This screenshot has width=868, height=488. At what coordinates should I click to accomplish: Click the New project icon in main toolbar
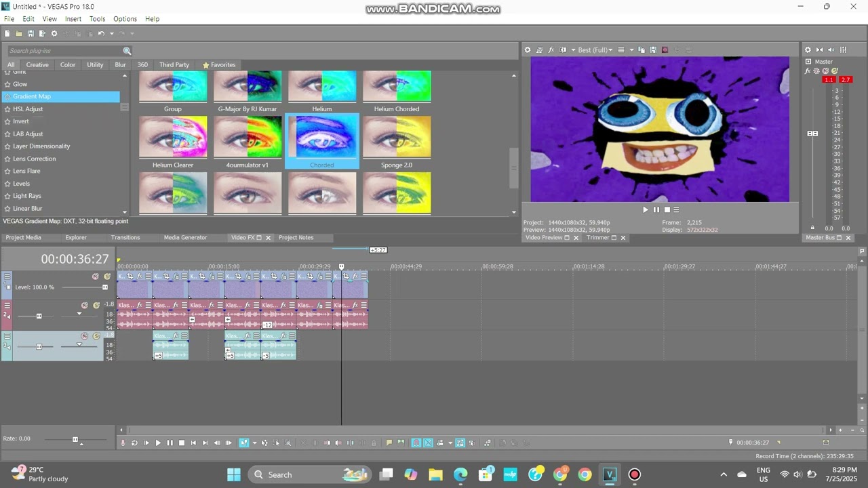pyautogui.click(x=7, y=33)
